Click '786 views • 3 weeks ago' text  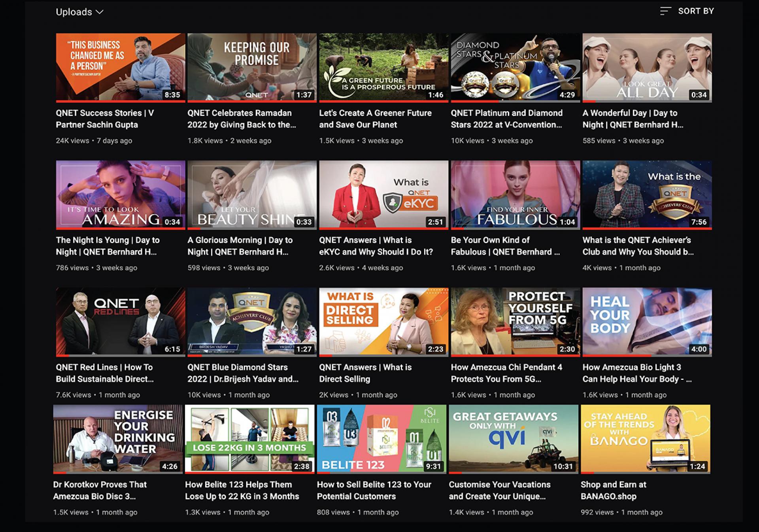click(96, 268)
